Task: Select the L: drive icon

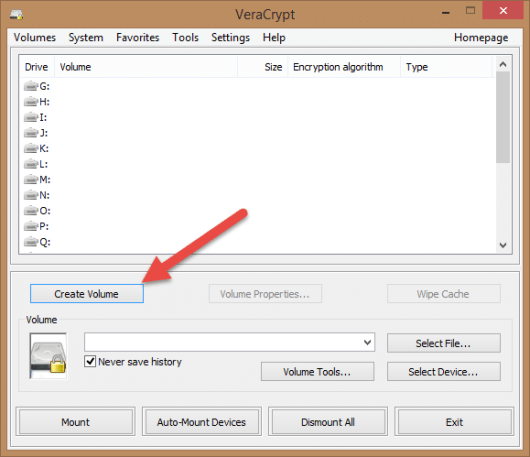Action: (x=31, y=164)
